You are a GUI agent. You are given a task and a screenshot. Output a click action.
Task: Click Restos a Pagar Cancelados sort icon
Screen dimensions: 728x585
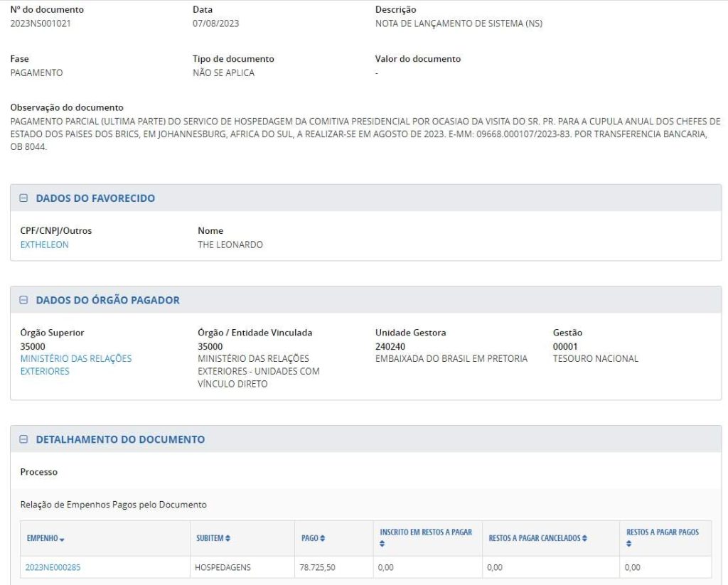584,539
